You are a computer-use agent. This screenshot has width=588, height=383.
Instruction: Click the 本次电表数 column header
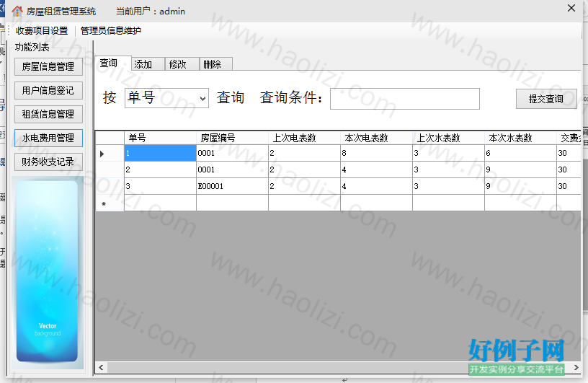point(376,138)
